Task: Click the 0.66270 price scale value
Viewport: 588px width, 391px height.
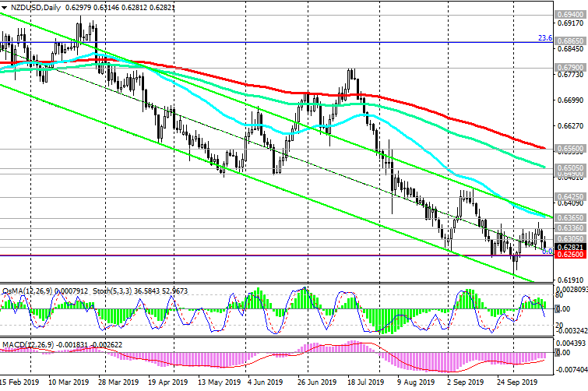Action: click(x=570, y=126)
